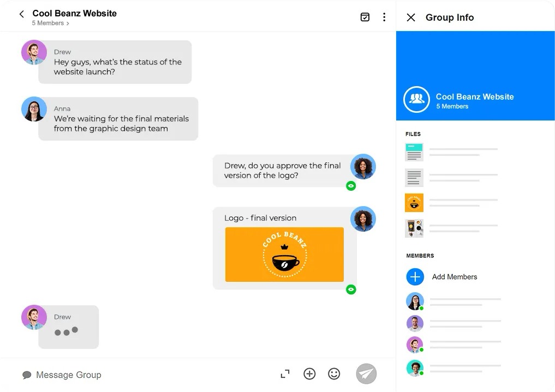The image size is (555, 392).
Task: Open the tasks checkbox icon in chat header
Action: tap(365, 17)
